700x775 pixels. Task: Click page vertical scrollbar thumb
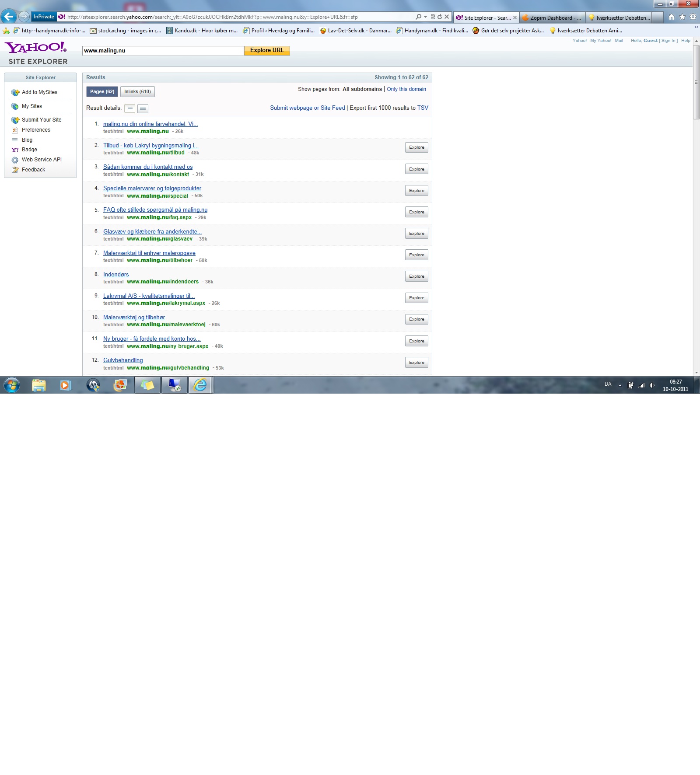click(x=696, y=82)
